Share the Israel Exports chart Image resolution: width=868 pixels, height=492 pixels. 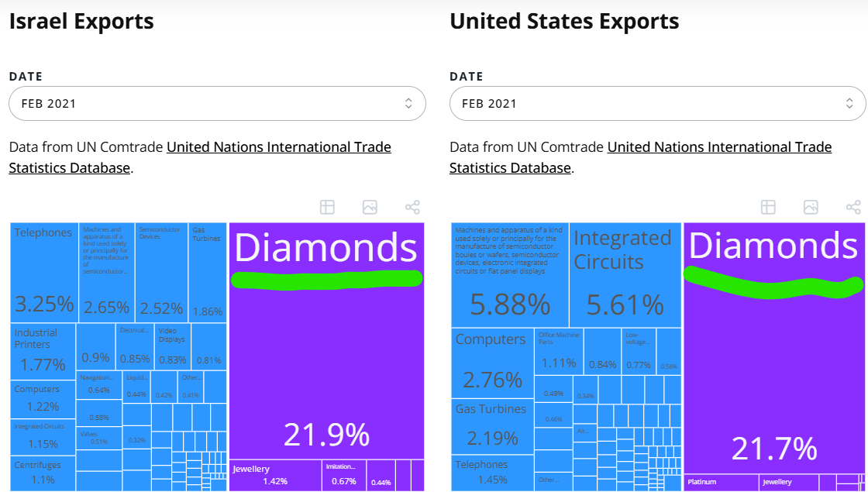click(412, 207)
